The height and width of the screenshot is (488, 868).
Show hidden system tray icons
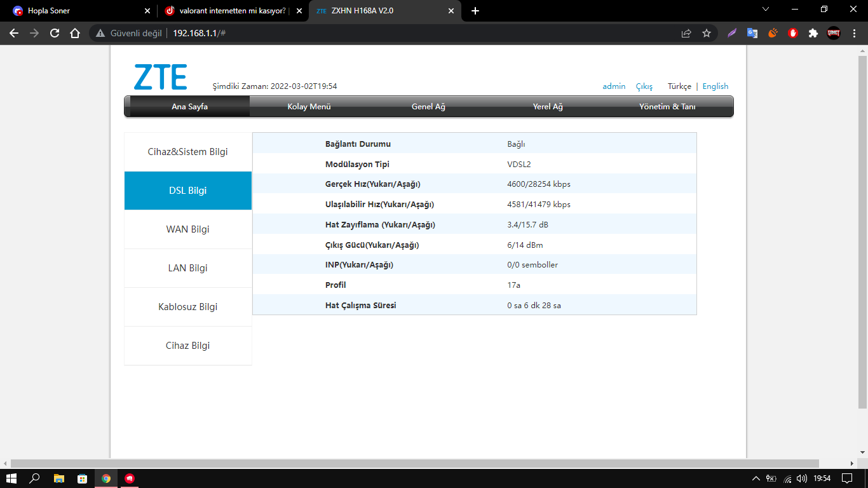(x=756, y=478)
